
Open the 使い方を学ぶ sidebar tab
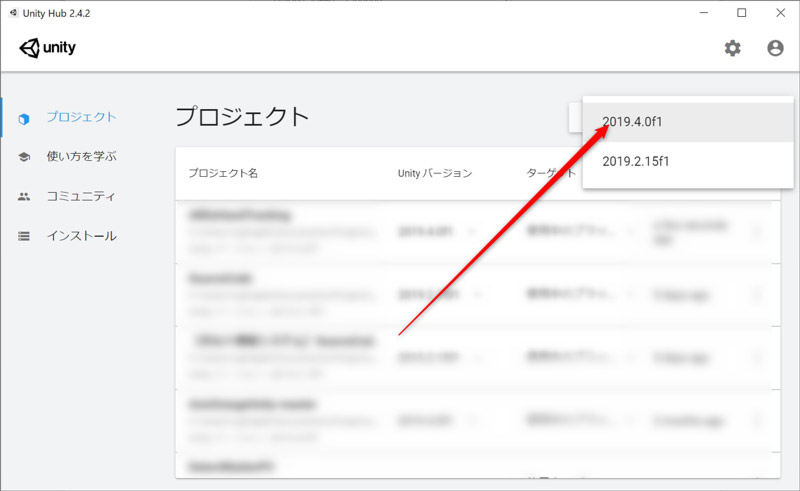(x=82, y=156)
